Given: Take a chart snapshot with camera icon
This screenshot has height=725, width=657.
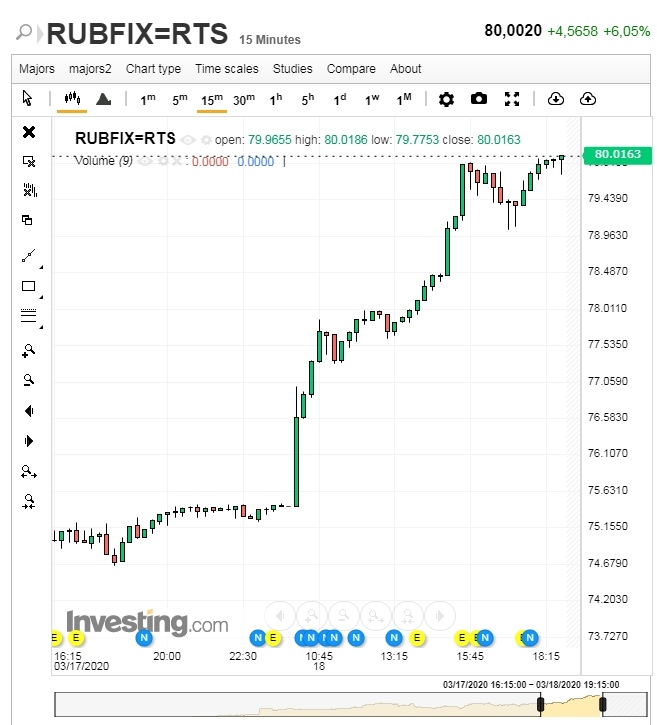Looking at the screenshot, I should click(x=479, y=99).
